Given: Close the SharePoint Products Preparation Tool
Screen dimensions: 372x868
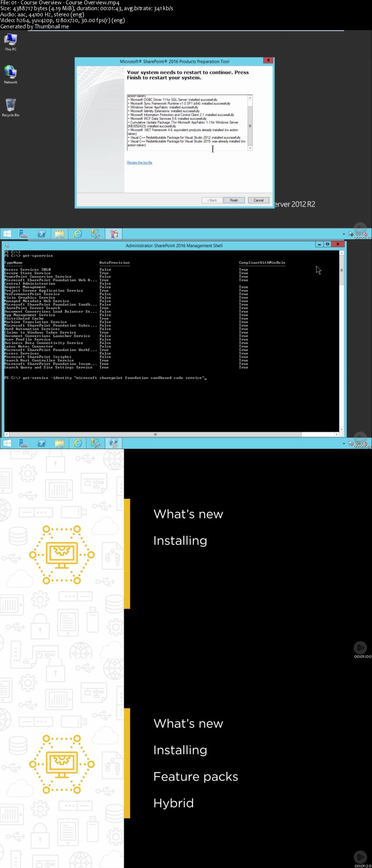Looking at the screenshot, I should point(268,60).
